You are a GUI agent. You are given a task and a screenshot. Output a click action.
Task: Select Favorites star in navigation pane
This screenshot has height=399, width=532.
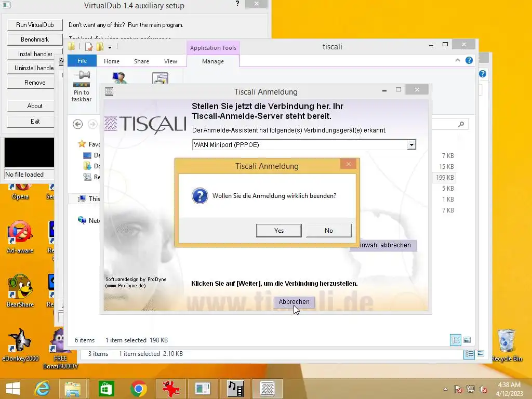[x=82, y=144]
